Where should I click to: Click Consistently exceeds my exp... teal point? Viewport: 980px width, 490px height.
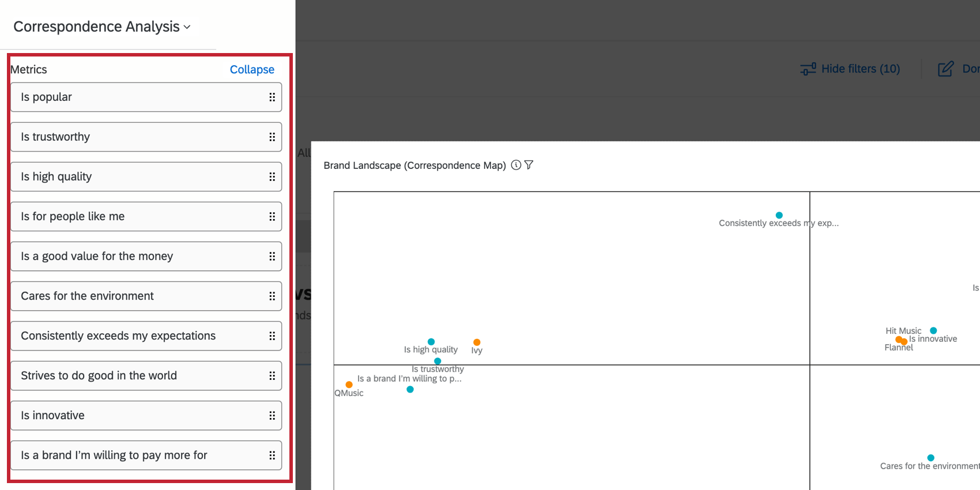(779, 215)
